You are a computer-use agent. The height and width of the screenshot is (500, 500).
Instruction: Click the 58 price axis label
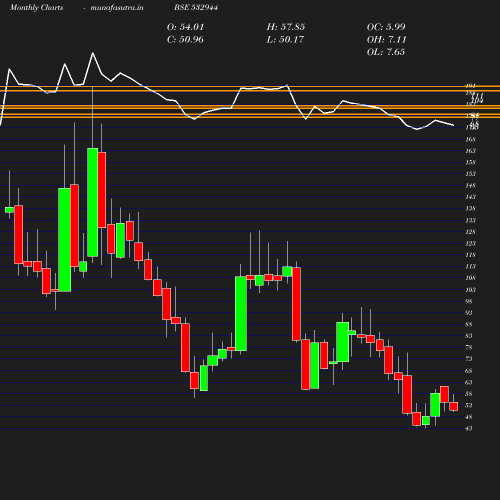tap(469, 394)
